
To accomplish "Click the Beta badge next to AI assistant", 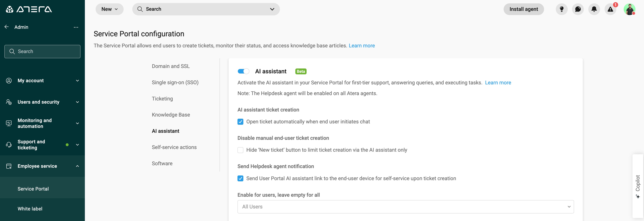I will (301, 71).
